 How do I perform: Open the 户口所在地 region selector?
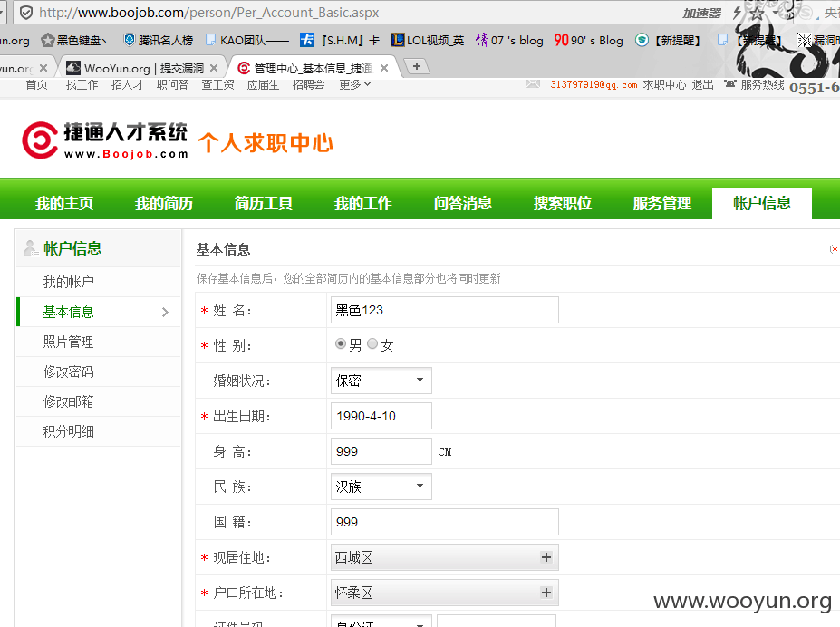[x=444, y=593]
